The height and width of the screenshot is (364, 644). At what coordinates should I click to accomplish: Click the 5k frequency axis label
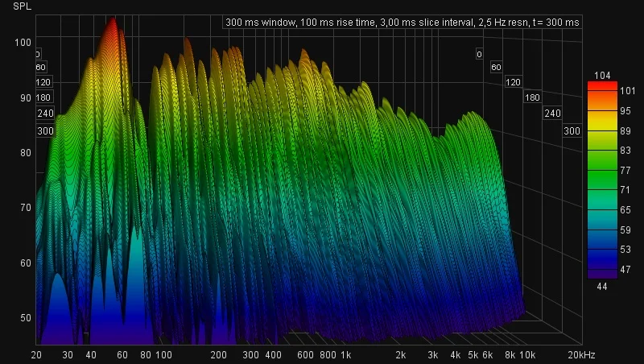pyautogui.click(x=473, y=354)
